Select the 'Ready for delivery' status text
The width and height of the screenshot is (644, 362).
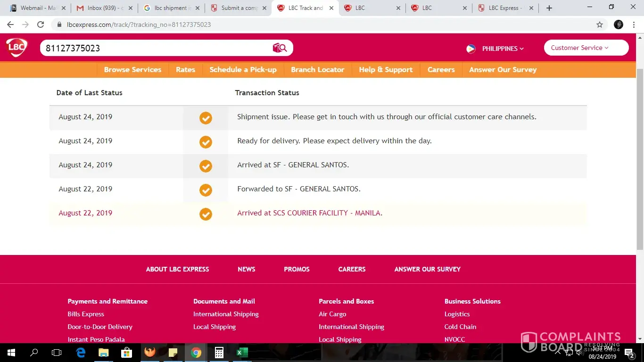pyautogui.click(x=334, y=141)
